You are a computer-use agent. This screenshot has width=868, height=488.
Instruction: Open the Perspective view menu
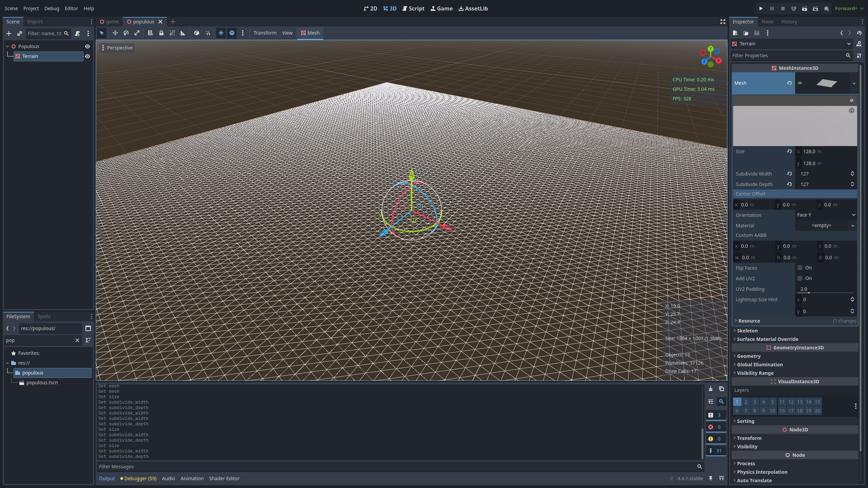[117, 48]
